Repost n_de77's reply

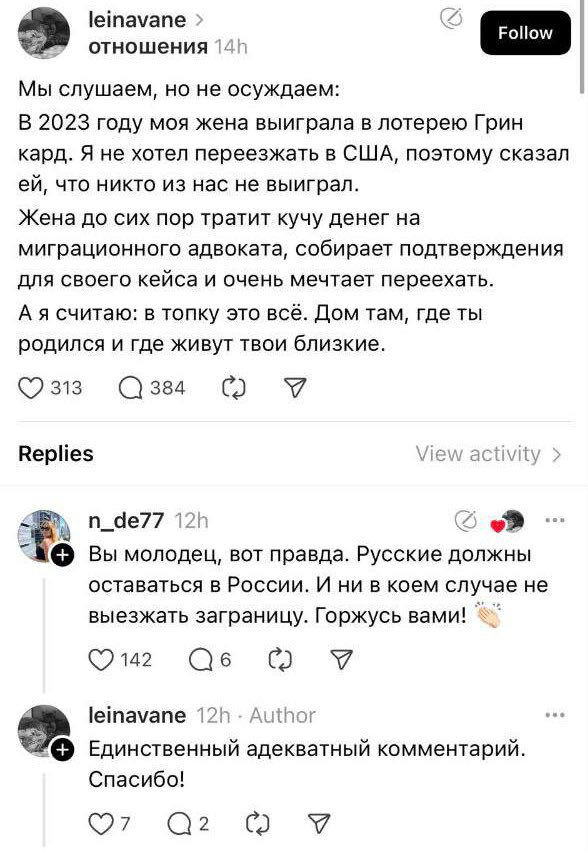281,660
